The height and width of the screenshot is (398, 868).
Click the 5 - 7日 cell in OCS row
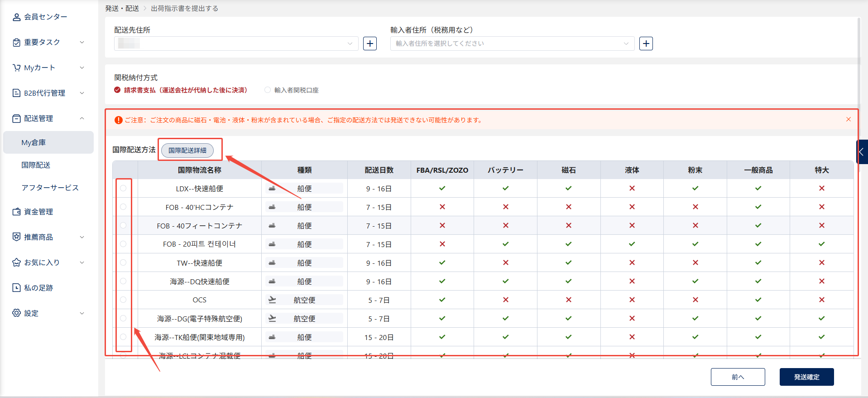(379, 300)
